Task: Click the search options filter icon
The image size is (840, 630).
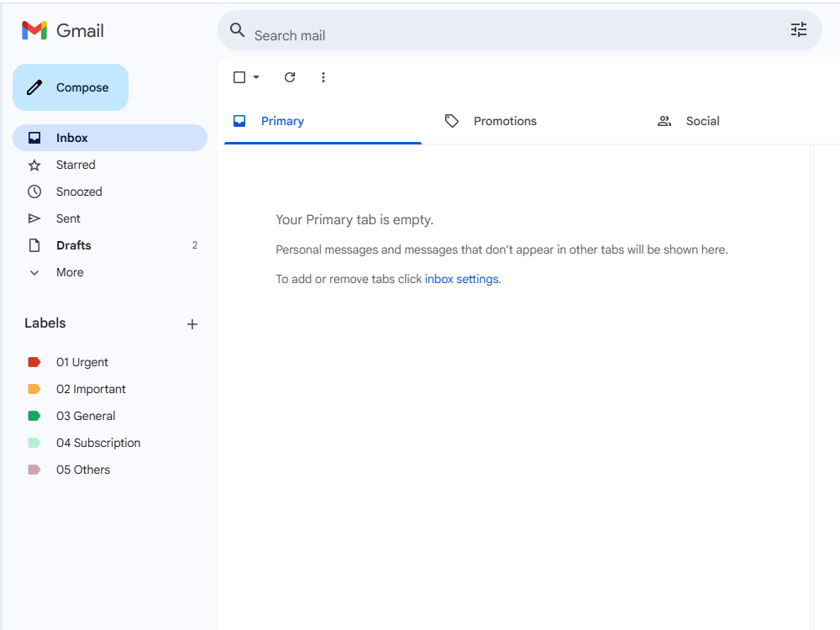Action: (798, 29)
